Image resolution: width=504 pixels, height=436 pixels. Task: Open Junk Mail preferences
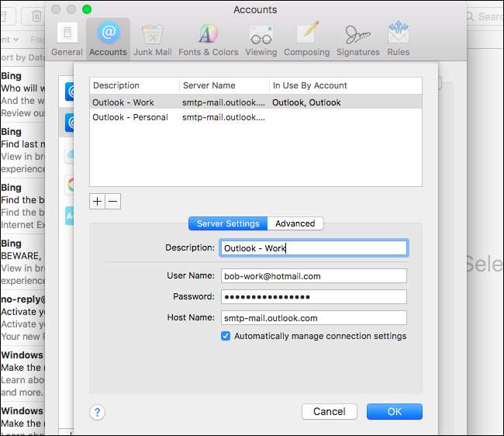[x=152, y=38]
